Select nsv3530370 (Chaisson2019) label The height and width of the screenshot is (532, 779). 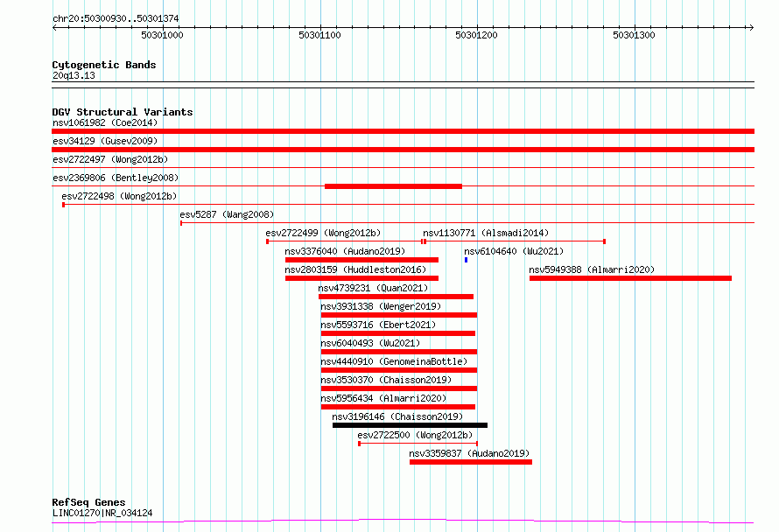tap(386, 380)
